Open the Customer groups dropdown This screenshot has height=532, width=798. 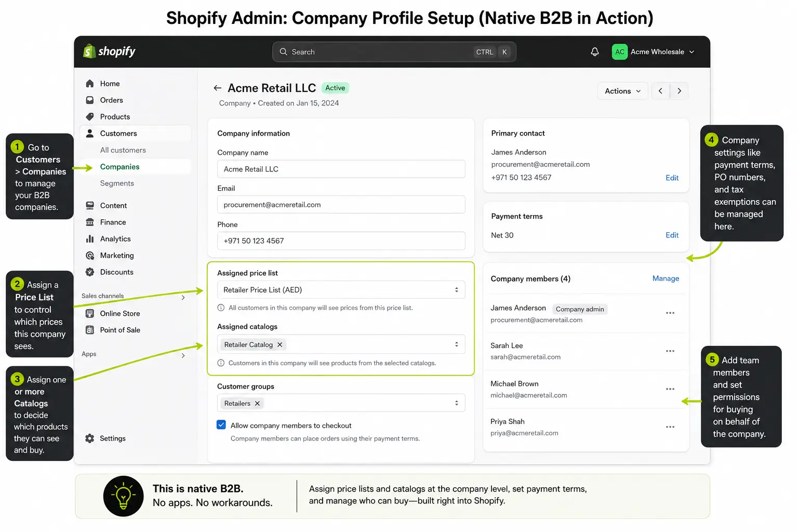[341, 403]
